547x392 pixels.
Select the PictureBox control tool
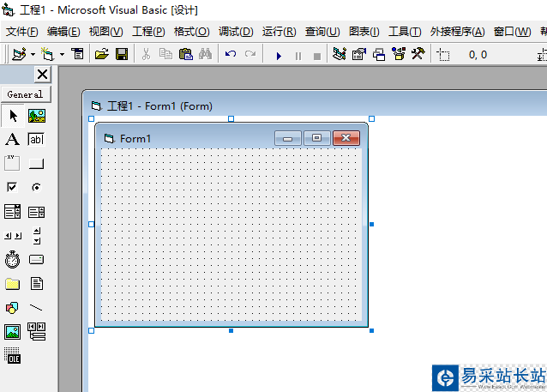pyautogui.click(x=37, y=116)
